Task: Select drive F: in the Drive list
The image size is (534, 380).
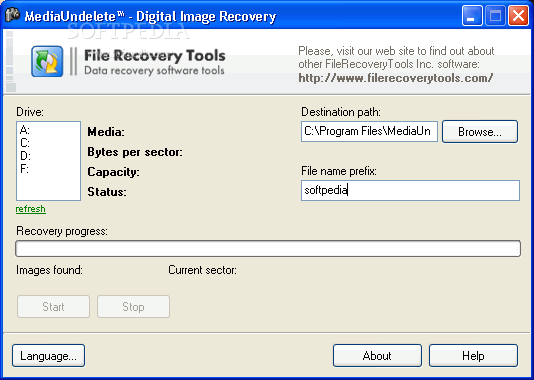Action: pos(24,169)
